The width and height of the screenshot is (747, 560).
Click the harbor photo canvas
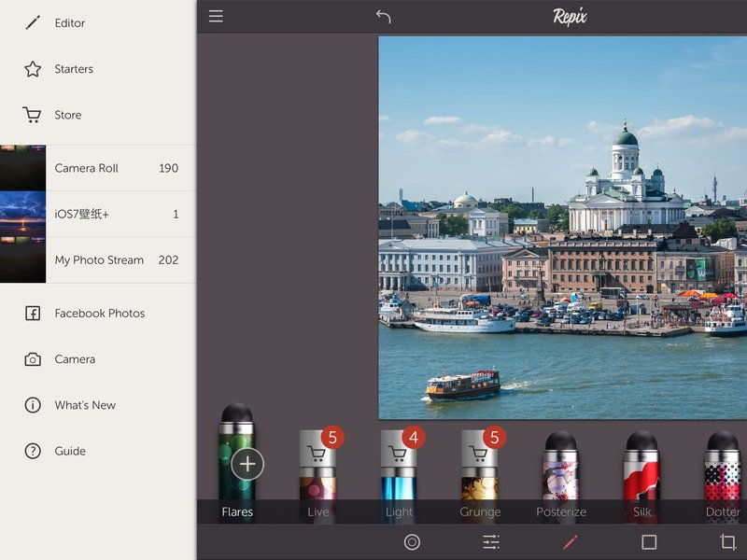pos(563,228)
